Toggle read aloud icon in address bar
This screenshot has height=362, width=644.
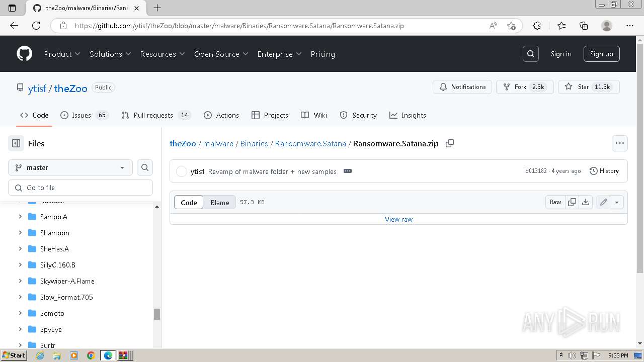pyautogui.click(x=493, y=26)
